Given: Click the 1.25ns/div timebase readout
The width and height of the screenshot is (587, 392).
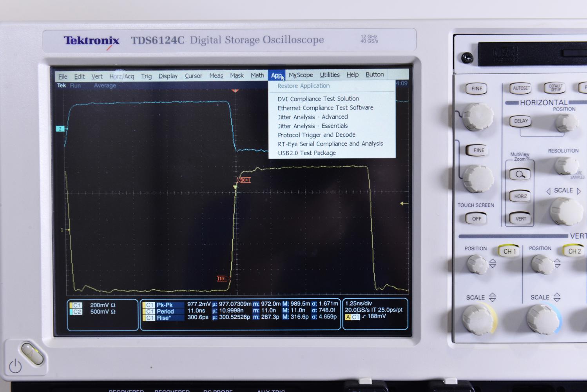Looking at the screenshot, I should tap(359, 303).
